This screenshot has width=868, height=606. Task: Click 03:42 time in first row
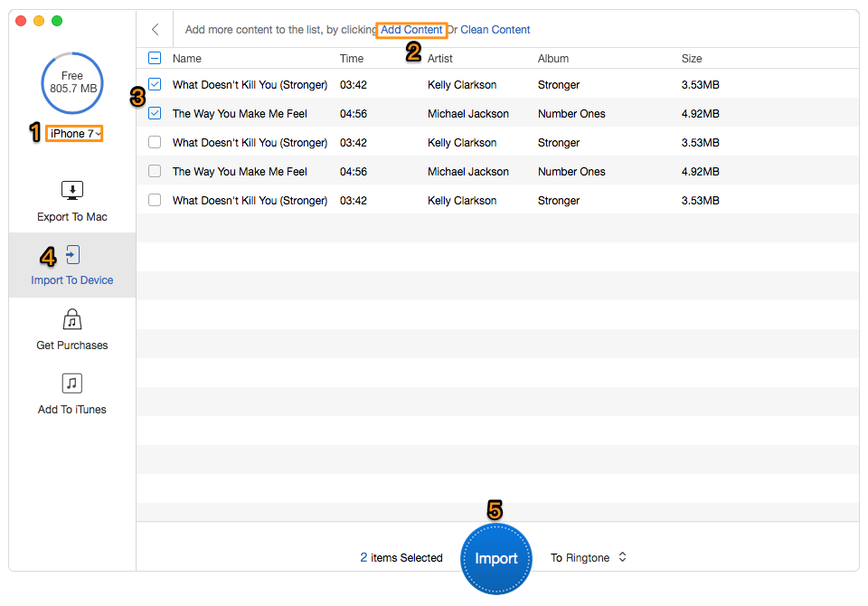(x=354, y=85)
